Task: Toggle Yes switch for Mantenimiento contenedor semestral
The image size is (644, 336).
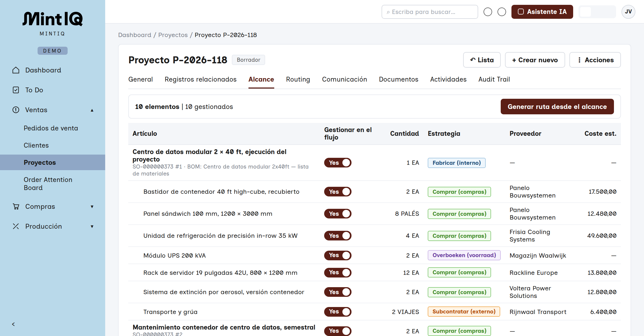Action: pos(338,331)
